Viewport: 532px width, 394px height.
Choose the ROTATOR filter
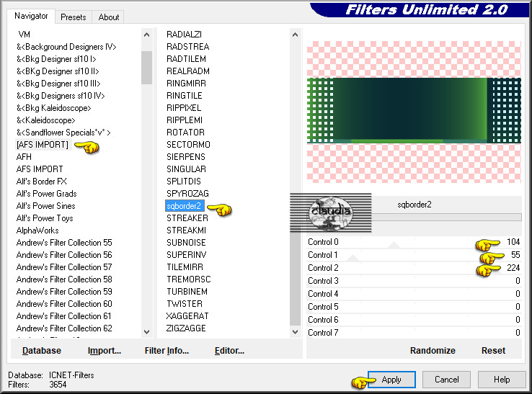(x=185, y=133)
